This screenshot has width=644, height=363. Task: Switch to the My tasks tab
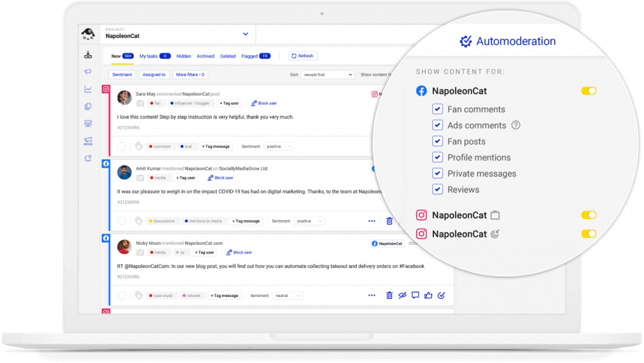coord(155,56)
